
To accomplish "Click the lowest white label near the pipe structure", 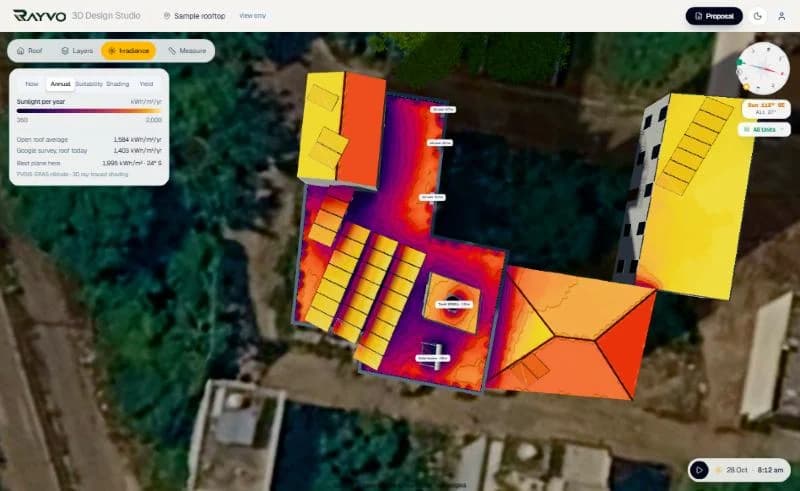I will click(433, 358).
